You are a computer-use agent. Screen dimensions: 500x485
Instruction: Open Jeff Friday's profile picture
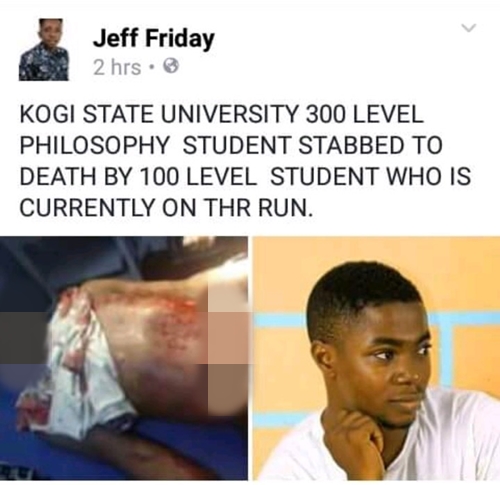44,50
